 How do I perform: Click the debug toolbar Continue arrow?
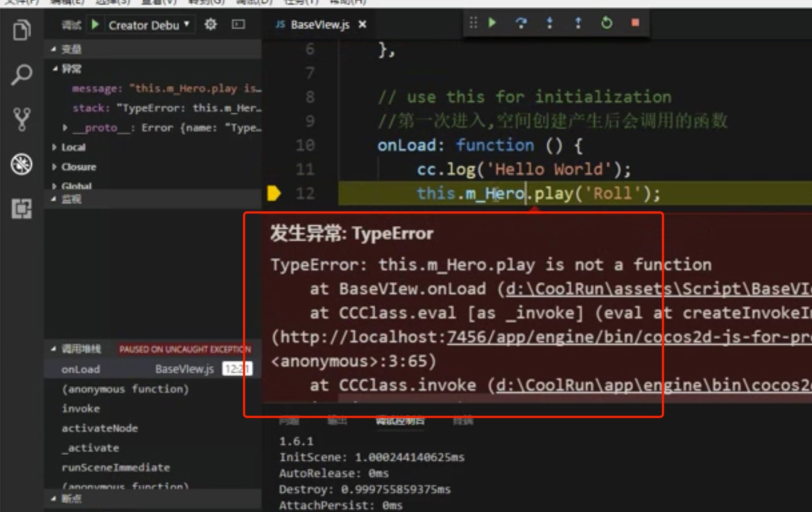tap(492, 23)
